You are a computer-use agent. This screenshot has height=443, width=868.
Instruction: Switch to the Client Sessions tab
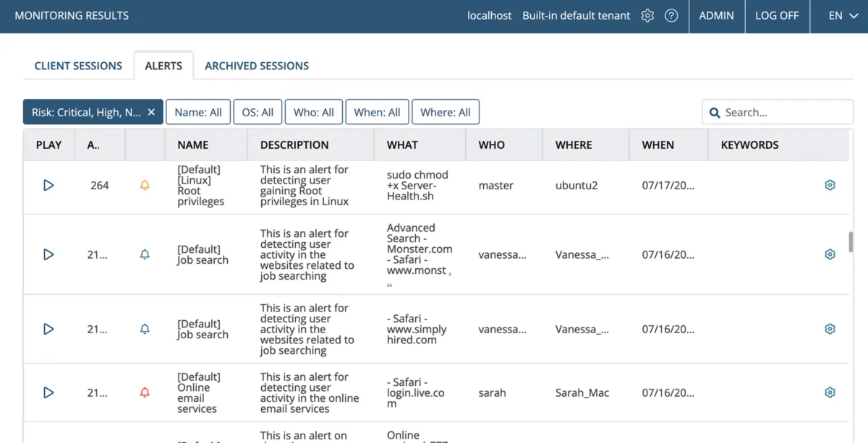pos(78,66)
